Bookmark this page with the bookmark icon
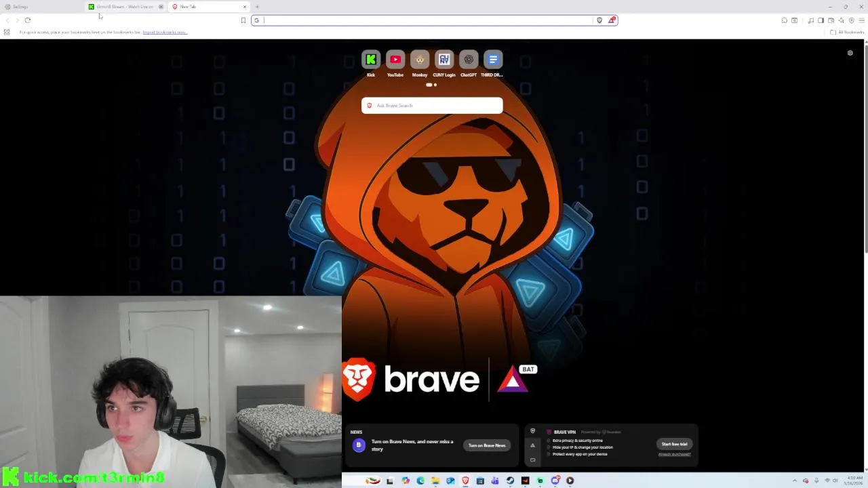This screenshot has height=488, width=868. 243,20
